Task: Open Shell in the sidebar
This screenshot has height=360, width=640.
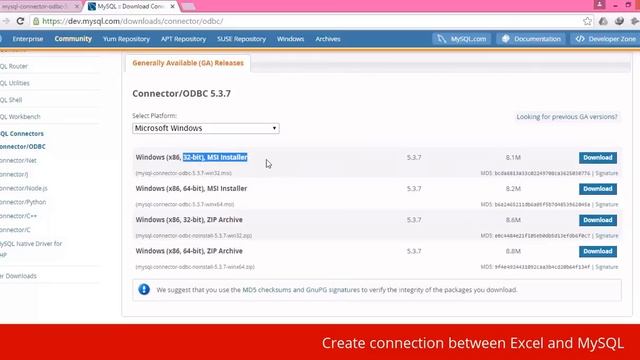Action: pyautogui.click(x=11, y=100)
